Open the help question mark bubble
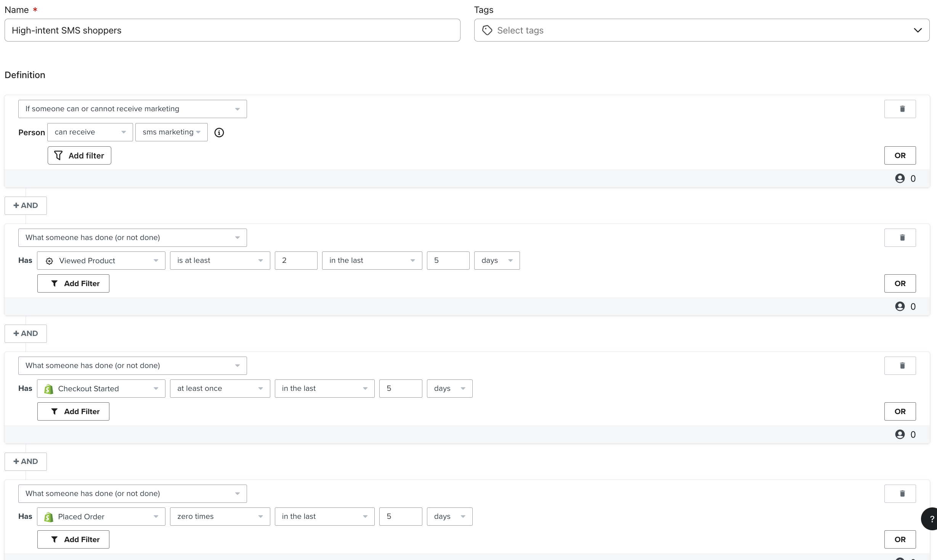 (x=930, y=519)
